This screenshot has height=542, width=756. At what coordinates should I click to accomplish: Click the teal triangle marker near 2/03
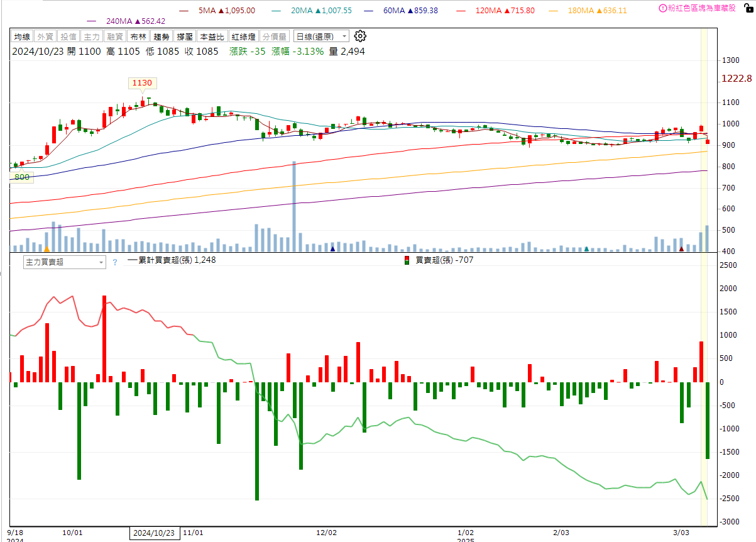point(586,249)
